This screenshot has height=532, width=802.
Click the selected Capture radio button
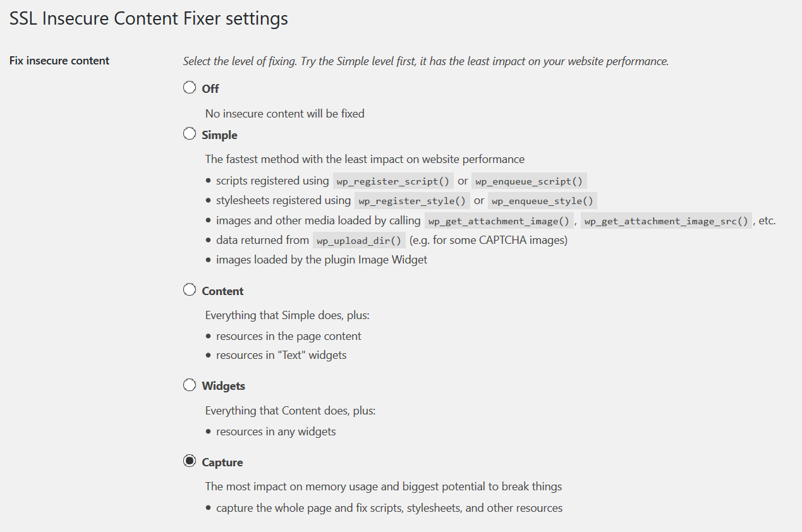[190, 461]
